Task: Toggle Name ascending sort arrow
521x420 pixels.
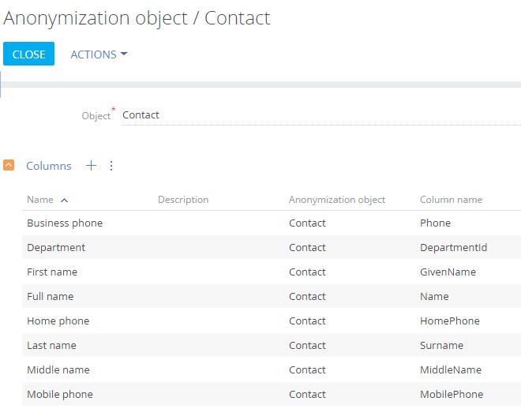Action: (x=65, y=200)
